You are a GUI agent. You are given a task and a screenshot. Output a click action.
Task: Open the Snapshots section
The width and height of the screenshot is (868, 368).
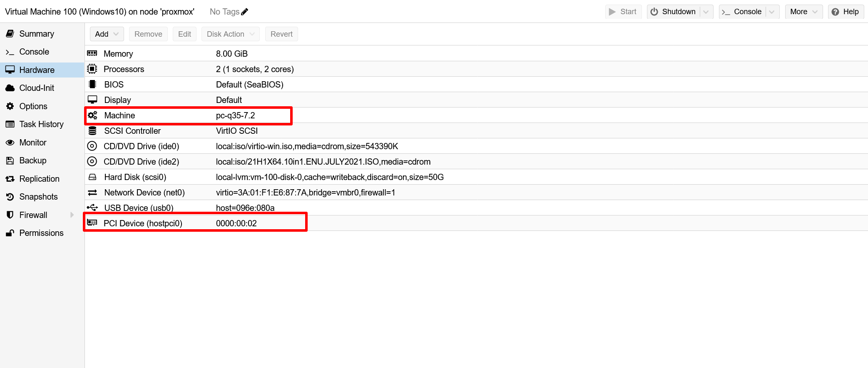click(38, 197)
